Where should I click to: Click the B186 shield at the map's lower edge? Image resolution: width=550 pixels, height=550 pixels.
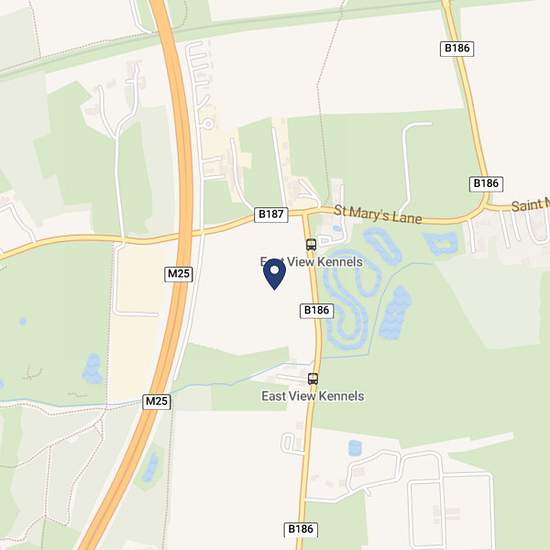[x=301, y=530]
